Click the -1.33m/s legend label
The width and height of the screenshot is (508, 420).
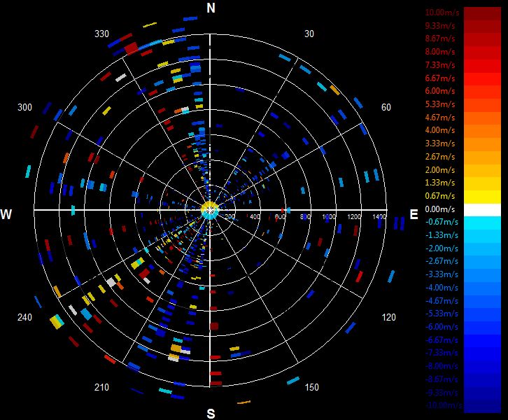point(442,235)
